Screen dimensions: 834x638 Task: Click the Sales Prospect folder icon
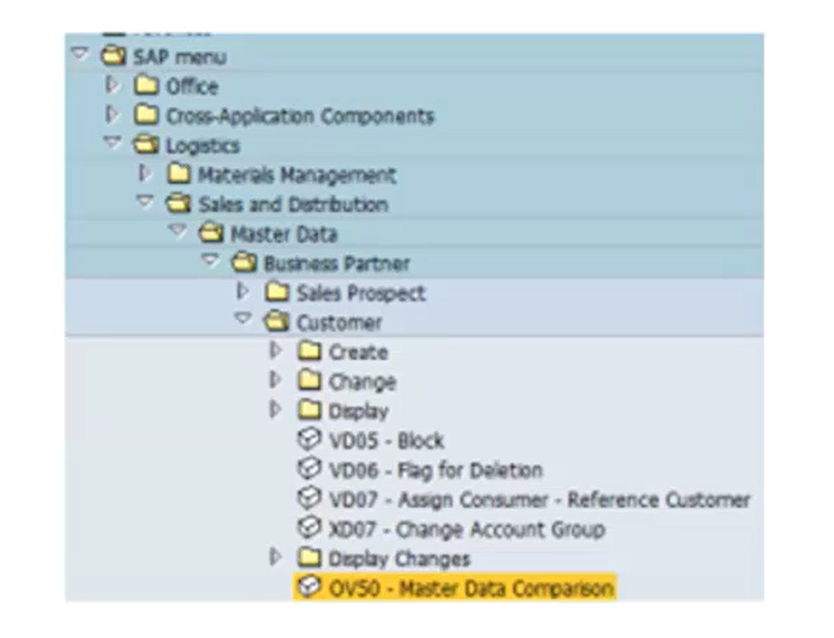point(277,291)
